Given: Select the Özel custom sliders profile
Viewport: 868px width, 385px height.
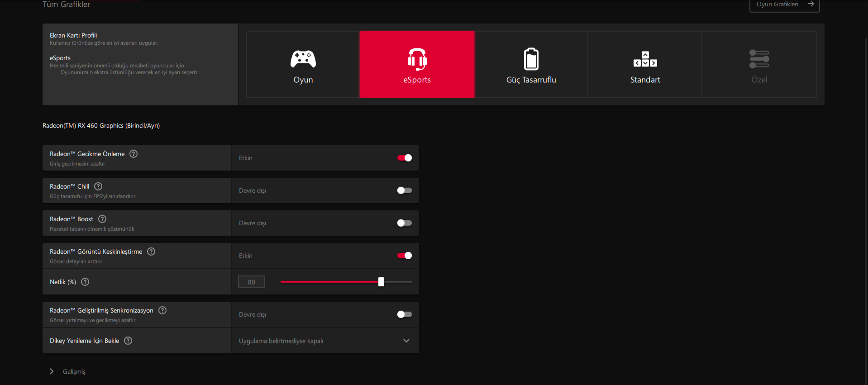Looking at the screenshot, I should click(759, 64).
